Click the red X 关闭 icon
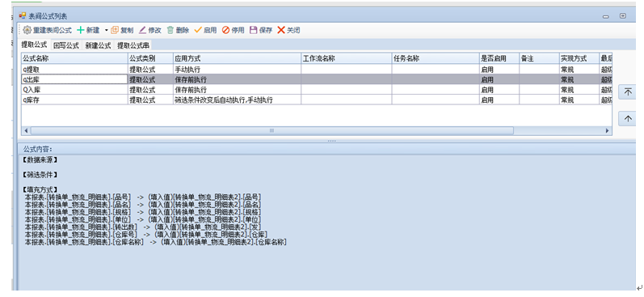Viewport: 644px width, 297px height. [x=281, y=30]
